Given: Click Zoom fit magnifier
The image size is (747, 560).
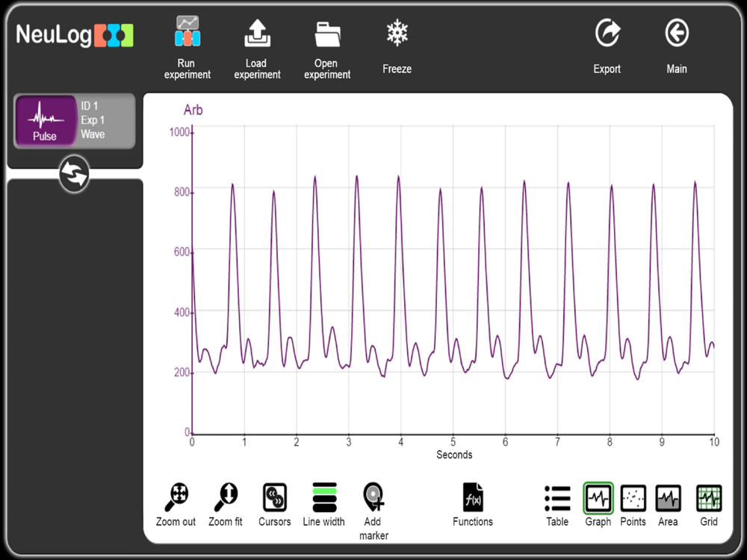Looking at the screenshot, I should [x=226, y=497].
